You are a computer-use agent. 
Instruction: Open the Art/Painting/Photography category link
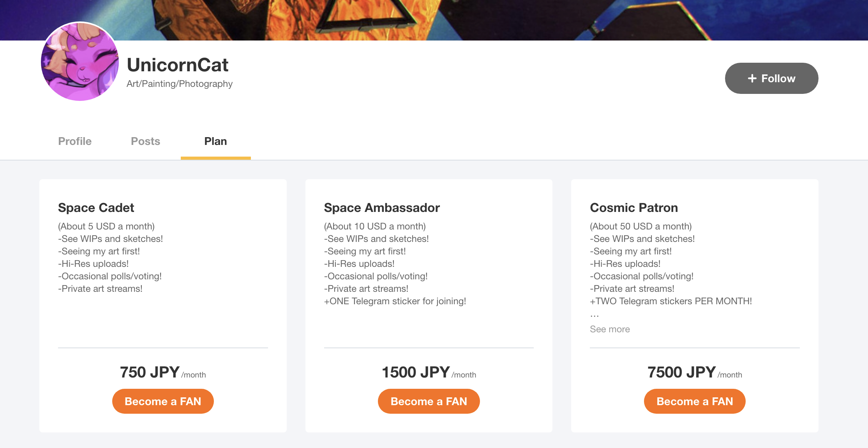180,84
